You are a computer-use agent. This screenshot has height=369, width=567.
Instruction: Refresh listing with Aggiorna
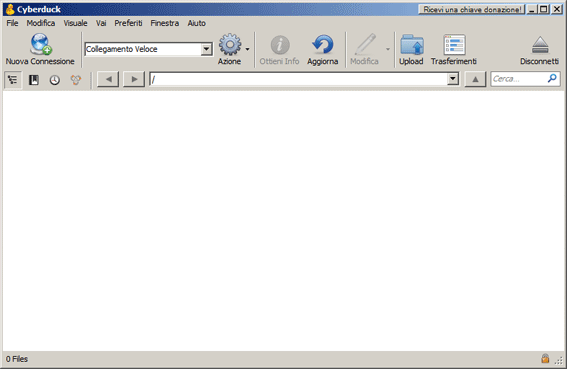tap(323, 49)
